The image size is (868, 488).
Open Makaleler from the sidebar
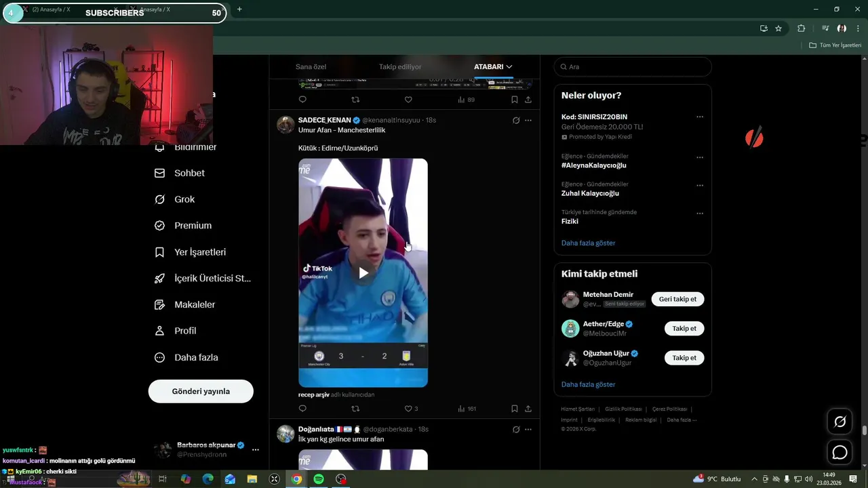(x=185, y=305)
